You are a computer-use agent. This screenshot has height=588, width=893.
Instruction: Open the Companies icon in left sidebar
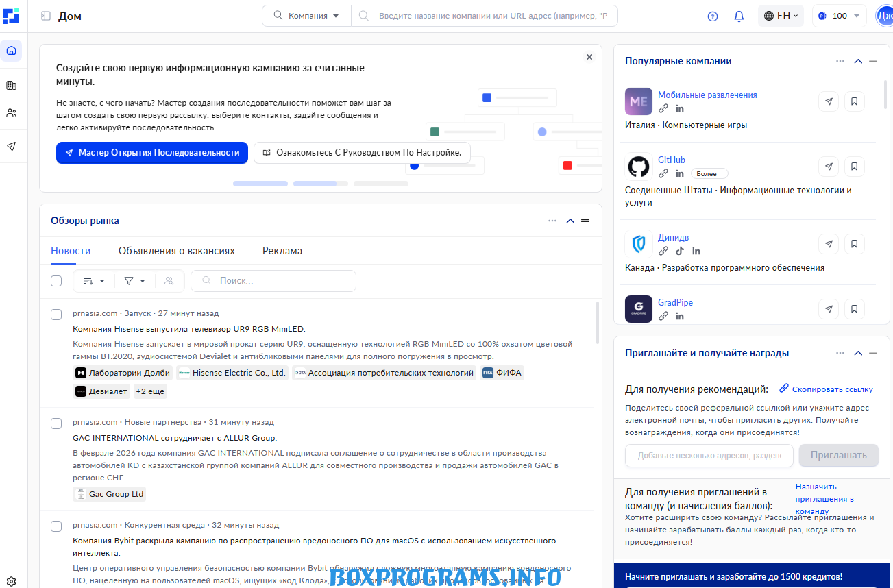pos(11,86)
